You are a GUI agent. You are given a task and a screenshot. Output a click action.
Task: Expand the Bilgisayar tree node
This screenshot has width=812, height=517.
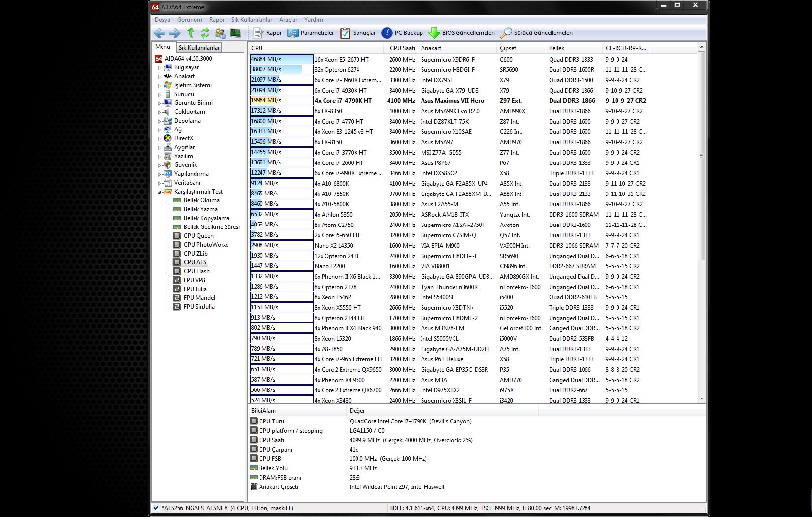(159, 68)
